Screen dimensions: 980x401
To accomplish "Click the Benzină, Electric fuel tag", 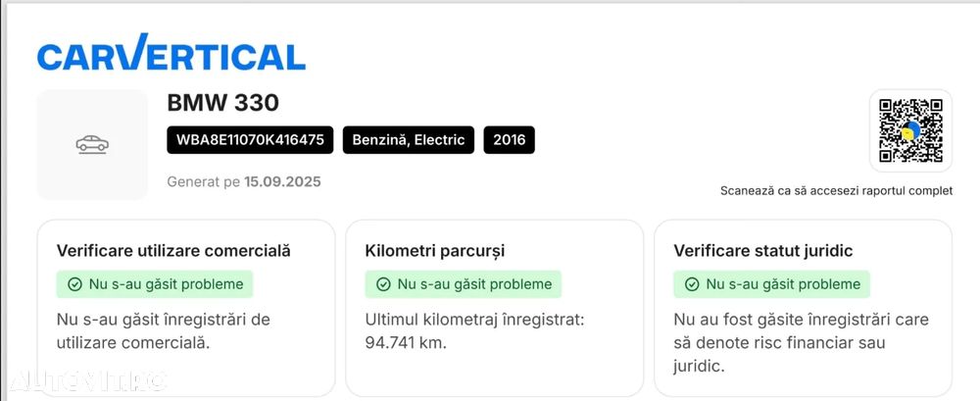I will [408, 140].
